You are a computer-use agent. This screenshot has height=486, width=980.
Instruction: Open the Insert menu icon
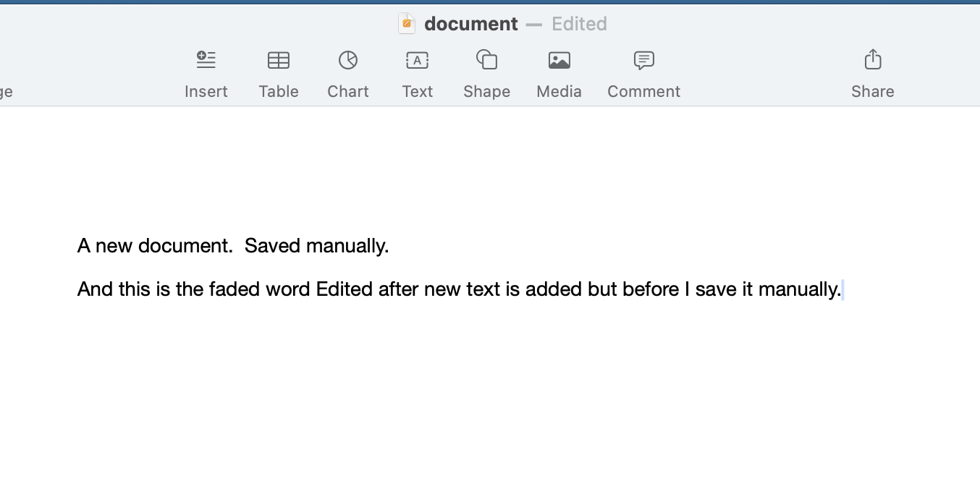click(206, 60)
